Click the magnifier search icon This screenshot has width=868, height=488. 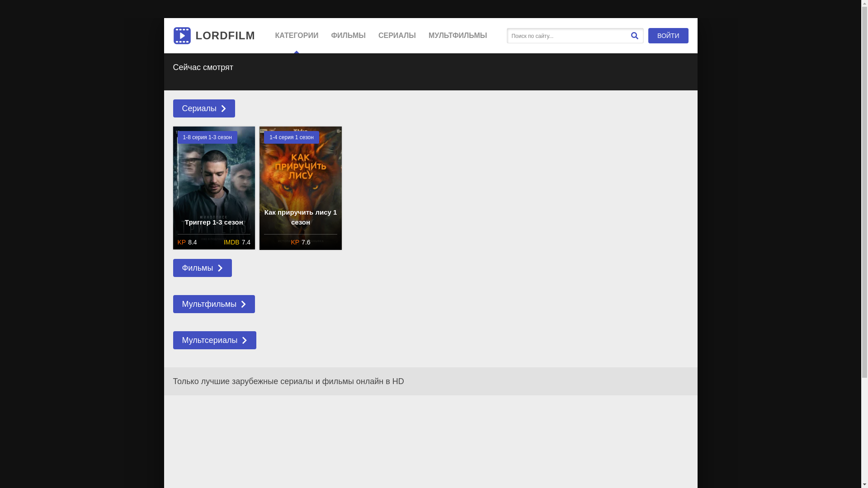(x=634, y=36)
